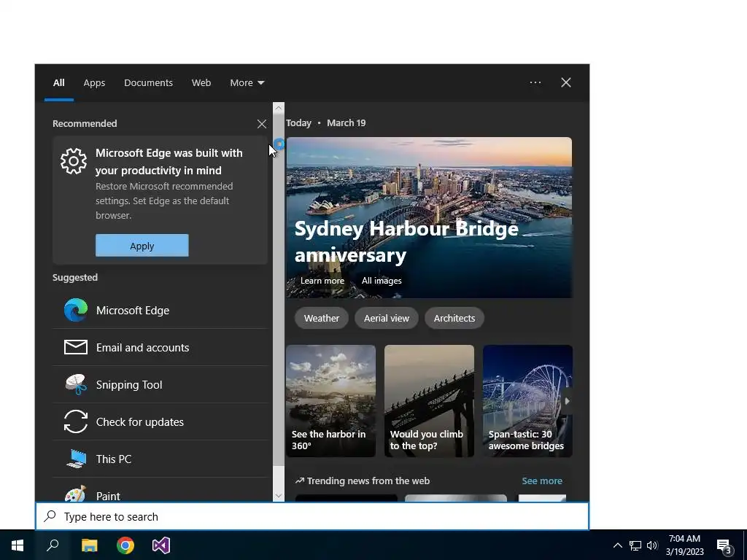This screenshot has width=747, height=560.
Task: Switch to the Apps tab
Action: pyautogui.click(x=94, y=83)
